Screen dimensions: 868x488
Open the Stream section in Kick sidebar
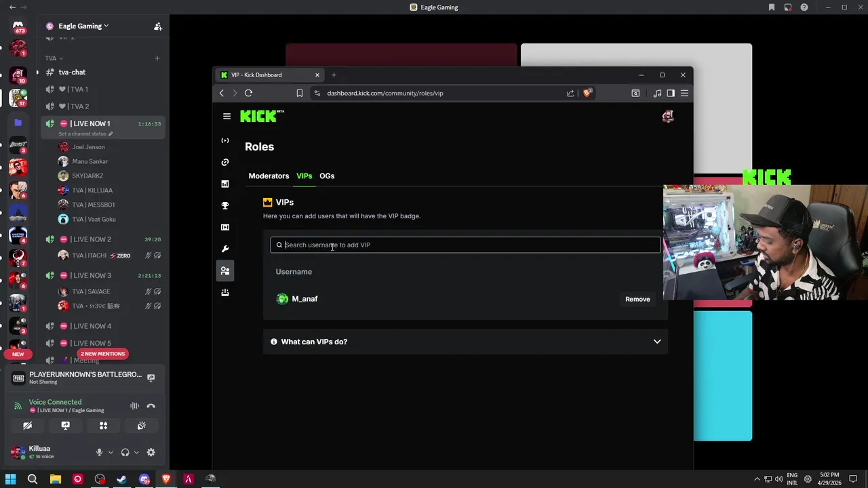(225, 140)
